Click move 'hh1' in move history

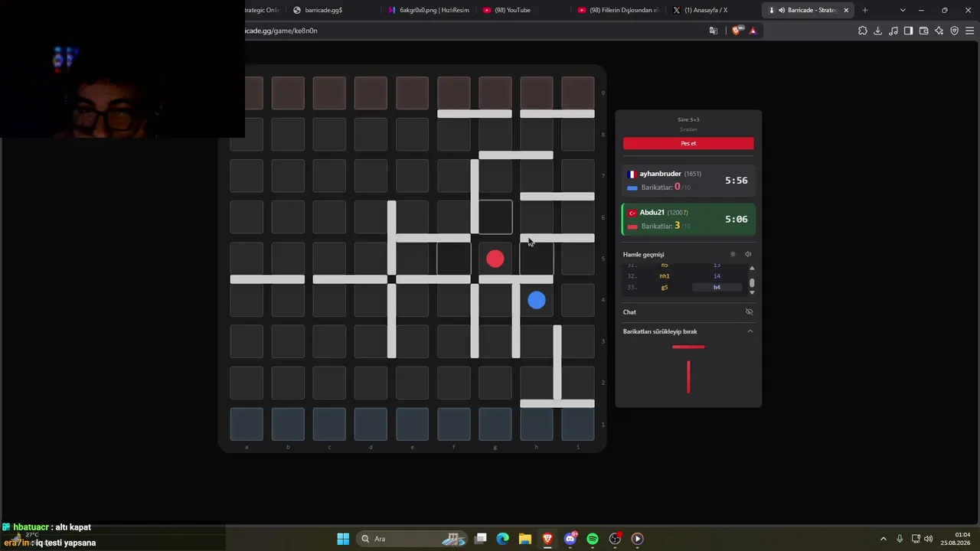coord(665,275)
